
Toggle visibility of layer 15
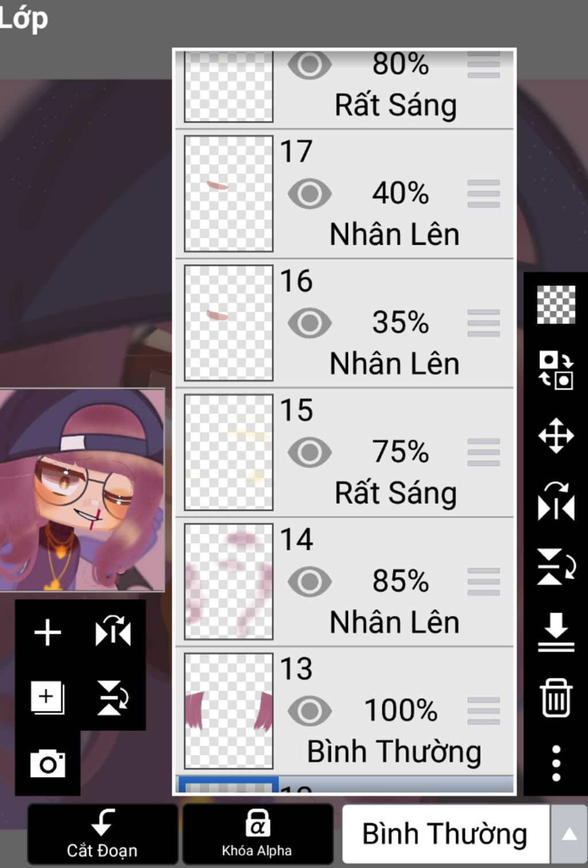310,452
